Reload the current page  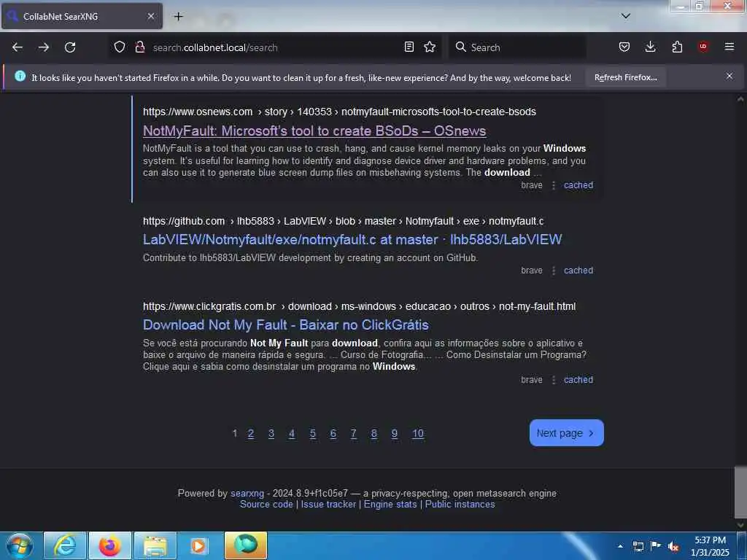[70, 47]
